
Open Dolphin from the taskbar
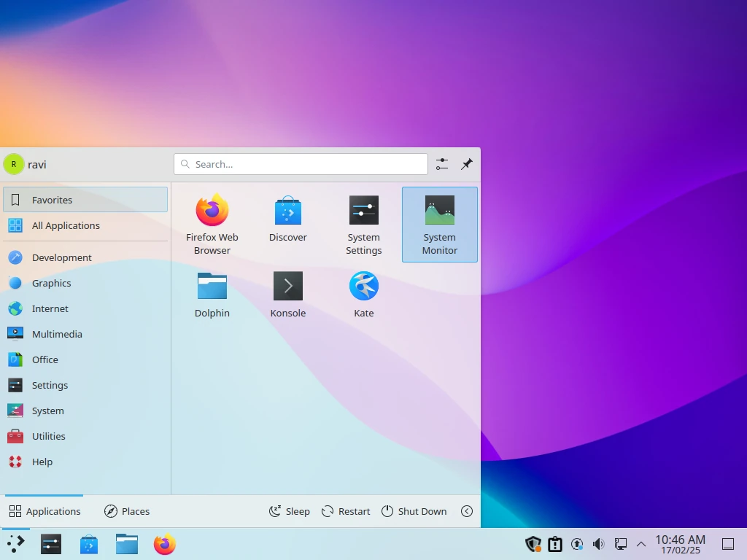coord(127,544)
